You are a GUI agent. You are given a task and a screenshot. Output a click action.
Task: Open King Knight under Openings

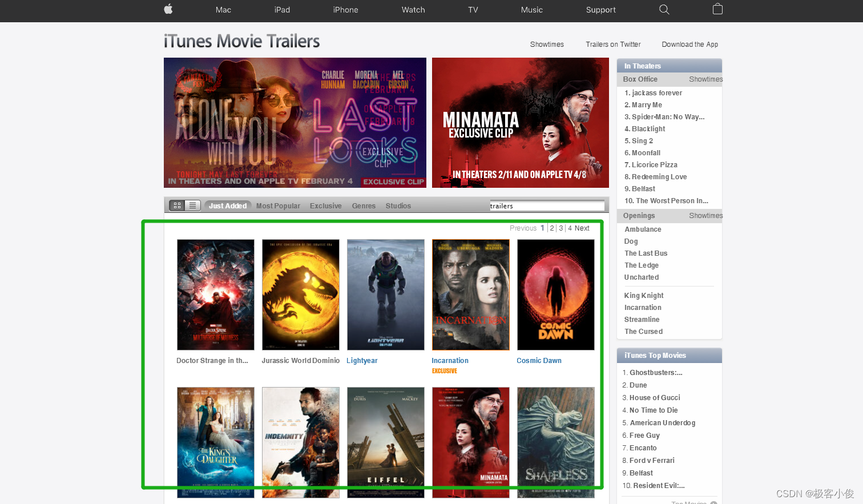(x=644, y=296)
